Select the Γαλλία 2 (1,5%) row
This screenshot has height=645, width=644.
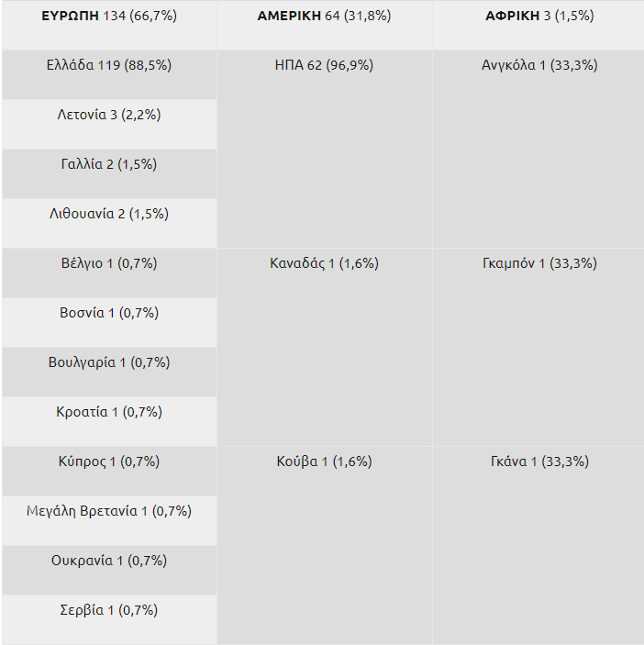[109, 164]
